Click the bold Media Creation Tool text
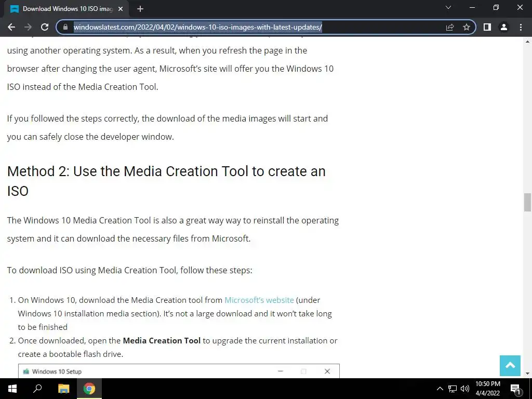 point(162,341)
